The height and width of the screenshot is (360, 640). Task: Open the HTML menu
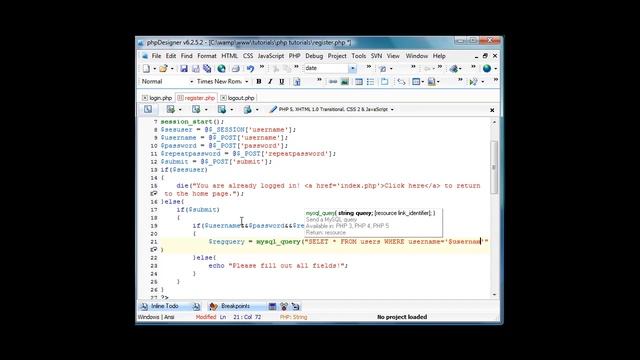click(x=229, y=56)
